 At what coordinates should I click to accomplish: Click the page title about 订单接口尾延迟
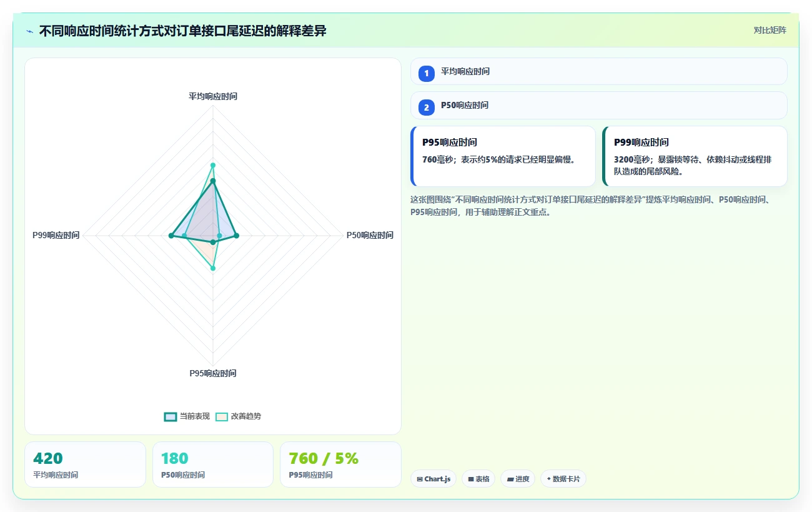tap(182, 31)
